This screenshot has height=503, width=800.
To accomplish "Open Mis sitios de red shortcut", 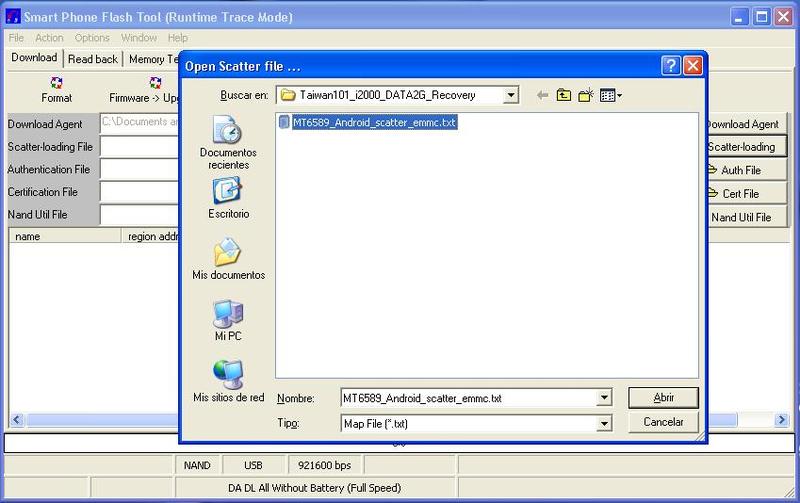I will coord(228,382).
